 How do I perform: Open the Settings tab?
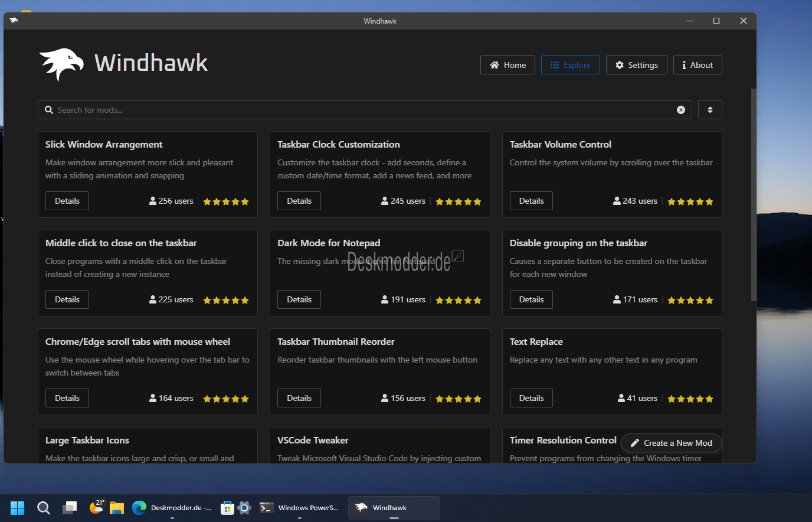636,65
